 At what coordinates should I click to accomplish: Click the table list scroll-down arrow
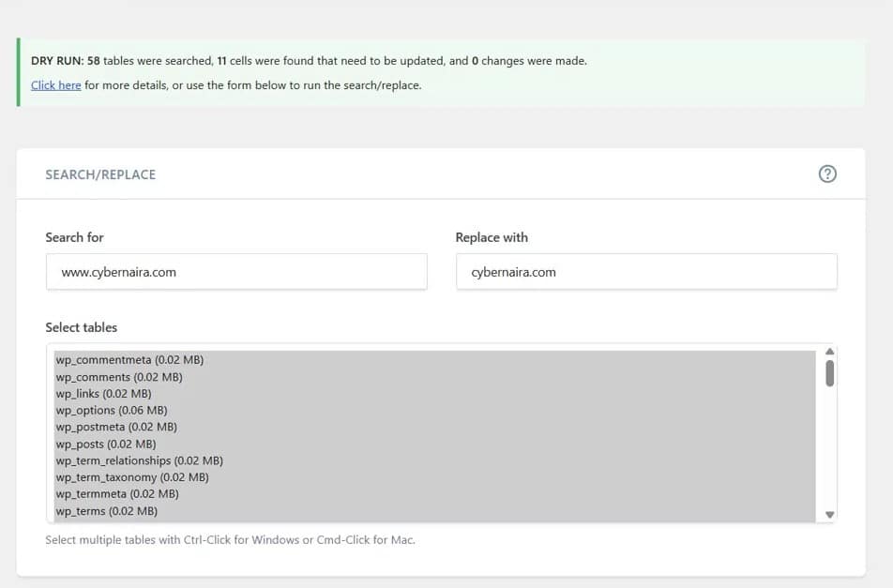[x=830, y=515]
